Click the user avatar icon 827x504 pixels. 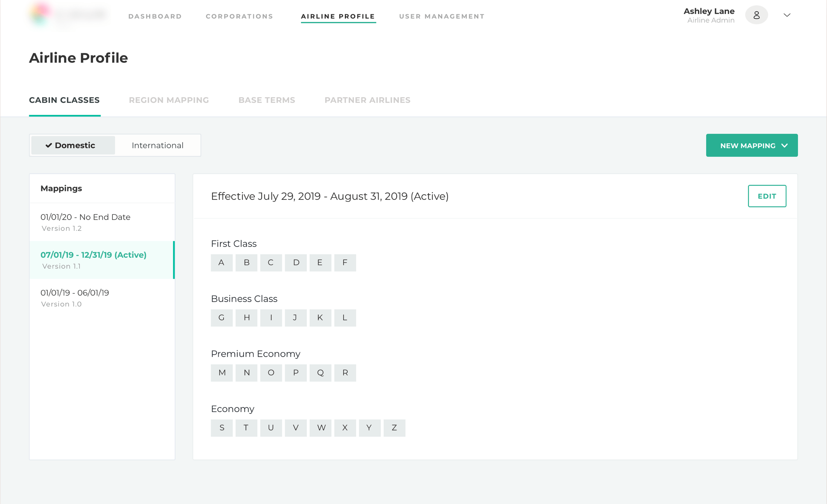(x=756, y=15)
